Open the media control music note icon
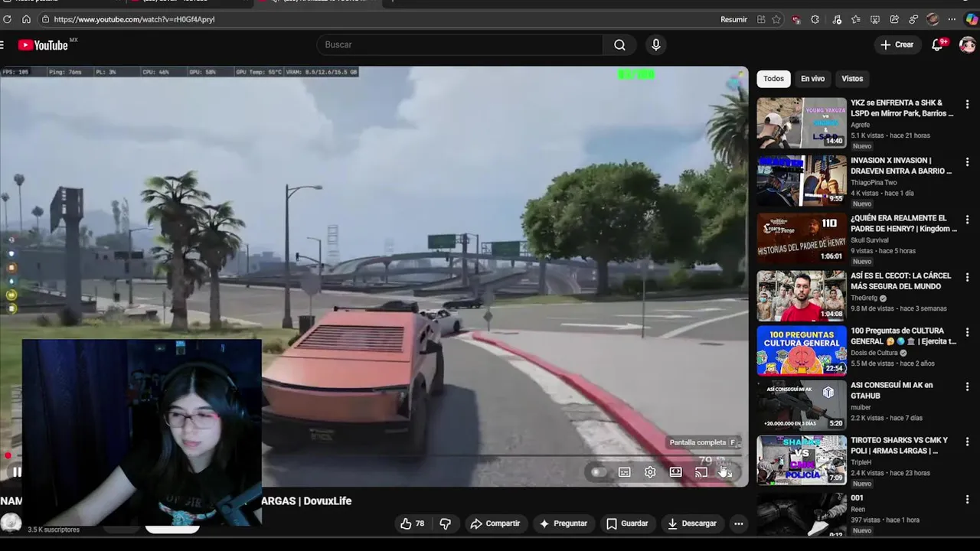 [x=837, y=19]
